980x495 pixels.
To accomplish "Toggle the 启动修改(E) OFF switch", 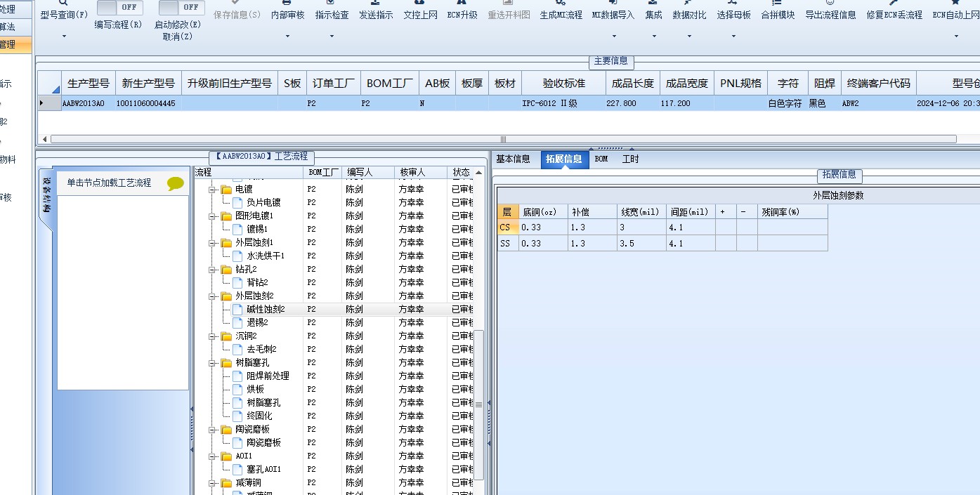I will click(x=181, y=8).
